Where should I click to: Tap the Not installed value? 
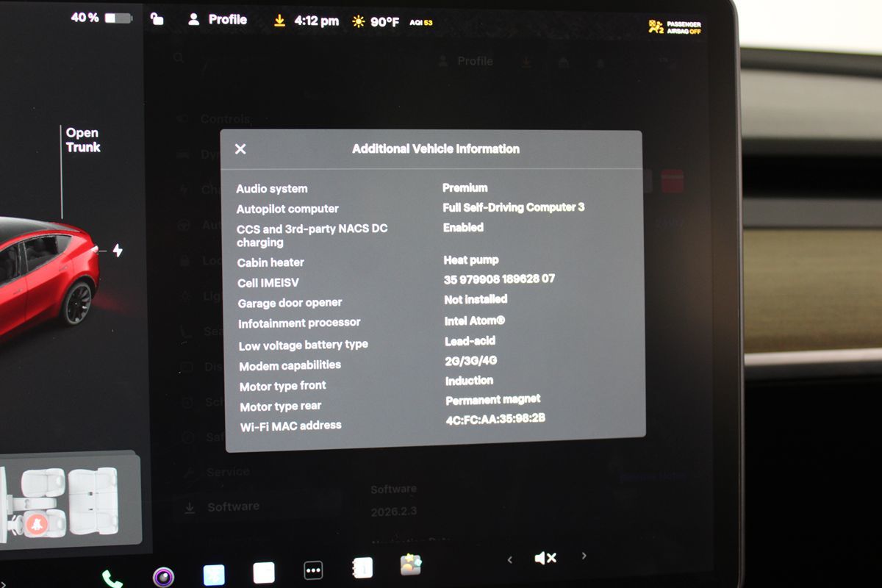point(476,299)
